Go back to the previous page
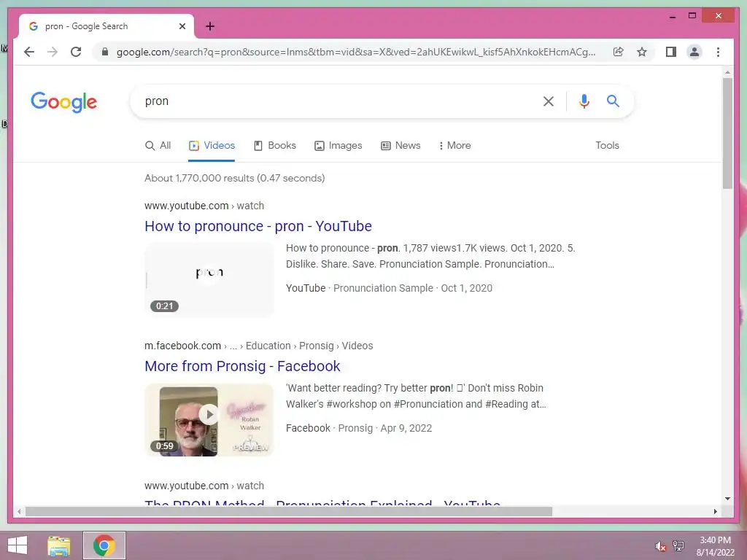Screen dimensions: 747x560 [29, 52]
